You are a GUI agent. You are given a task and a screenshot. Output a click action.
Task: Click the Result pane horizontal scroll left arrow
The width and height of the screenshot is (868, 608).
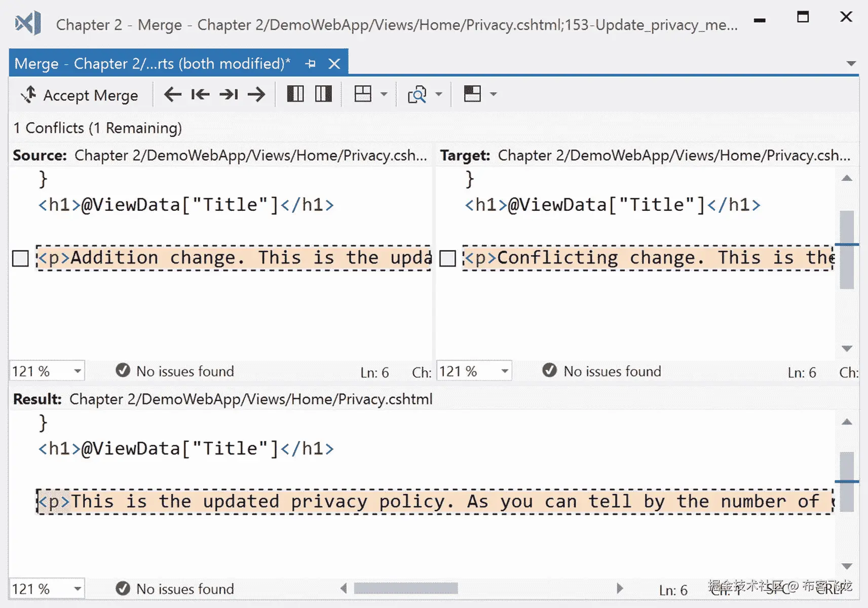(x=344, y=588)
